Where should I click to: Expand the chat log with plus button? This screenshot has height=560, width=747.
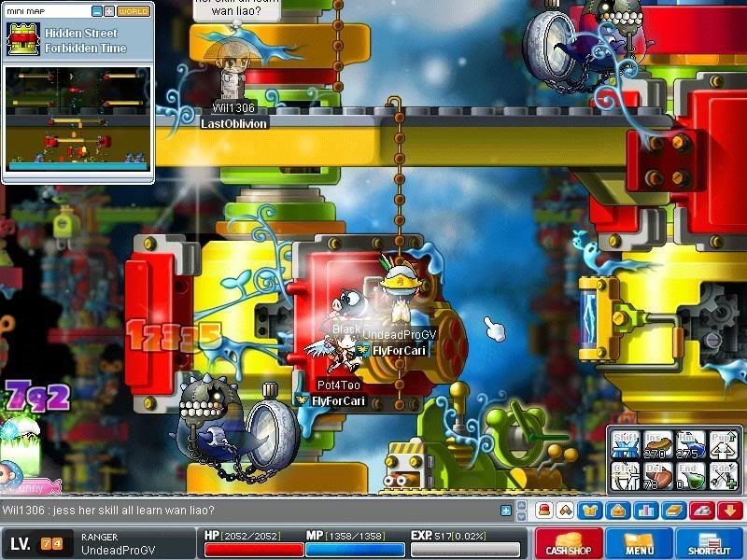(506, 511)
